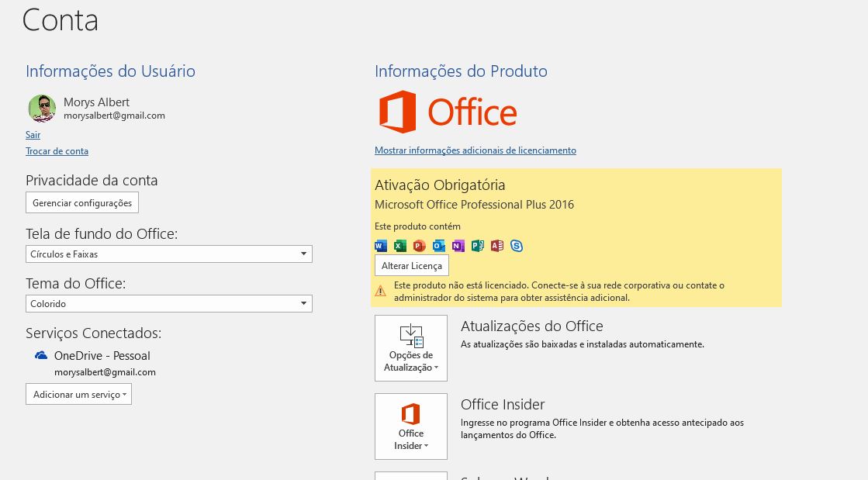Click the email address under Morys Albert

114,116
